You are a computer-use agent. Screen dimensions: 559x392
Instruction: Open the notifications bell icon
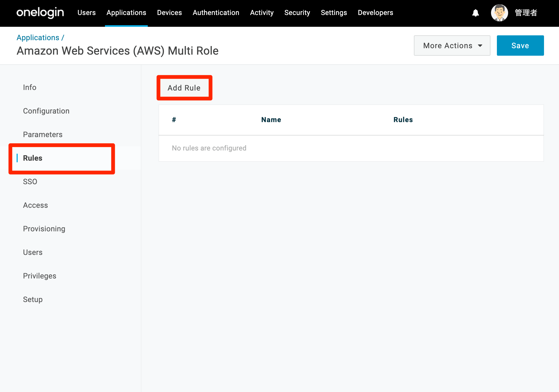pos(475,13)
